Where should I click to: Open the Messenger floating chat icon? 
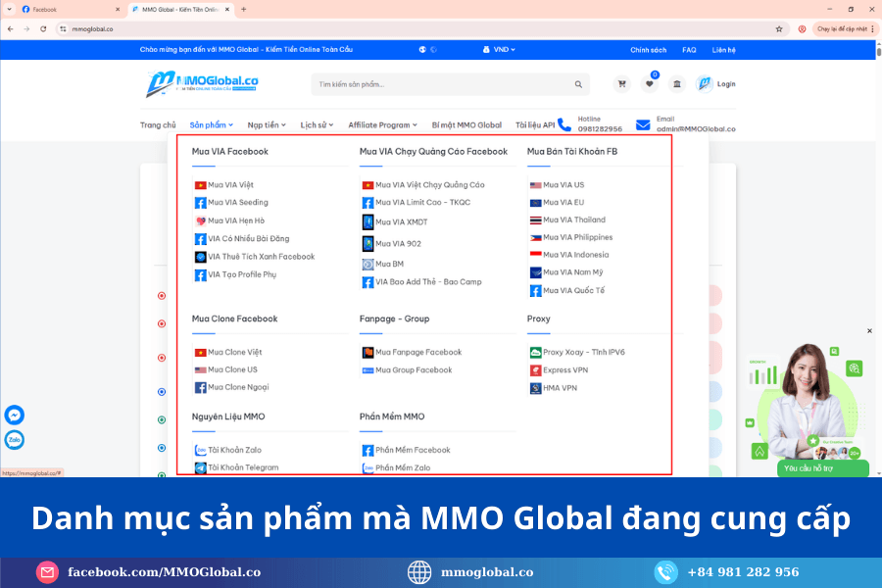(15, 415)
